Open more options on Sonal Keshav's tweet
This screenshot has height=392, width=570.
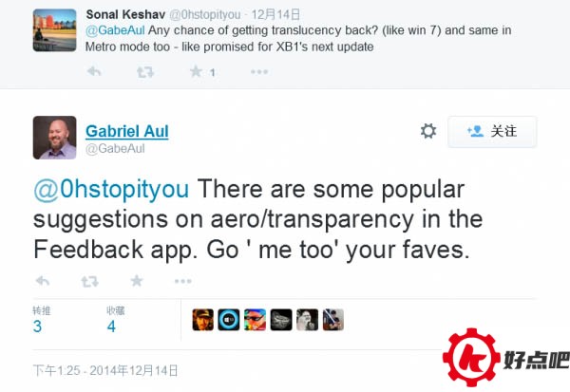pyautogui.click(x=259, y=72)
